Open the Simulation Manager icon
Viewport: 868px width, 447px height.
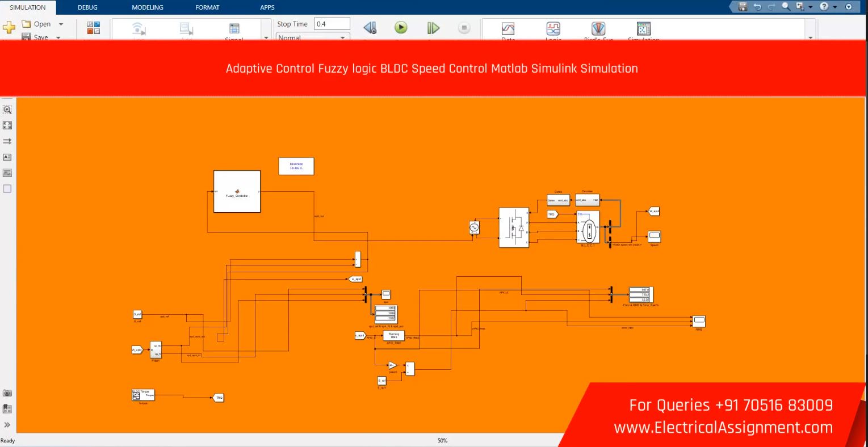(643, 29)
